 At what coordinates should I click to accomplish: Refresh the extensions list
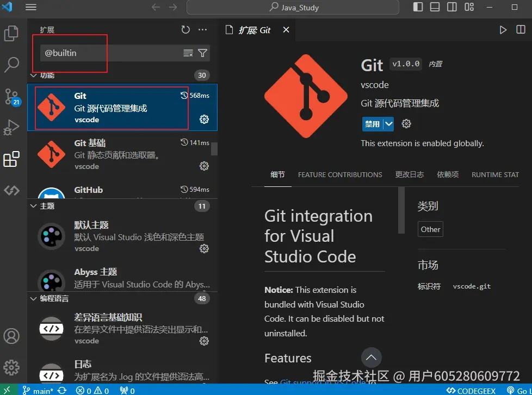pyautogui.click(x=185, y=29)
